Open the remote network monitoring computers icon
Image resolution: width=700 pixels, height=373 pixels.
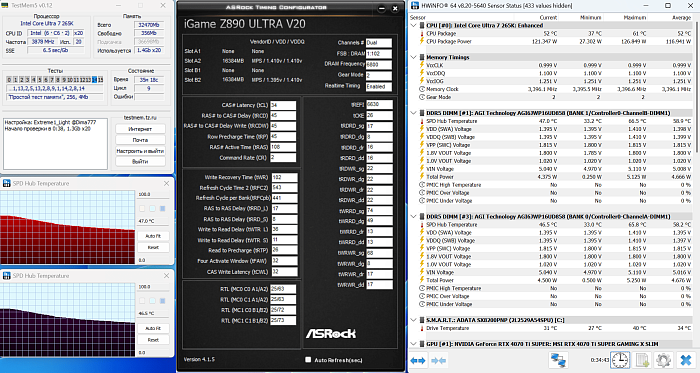pos(558,360)
